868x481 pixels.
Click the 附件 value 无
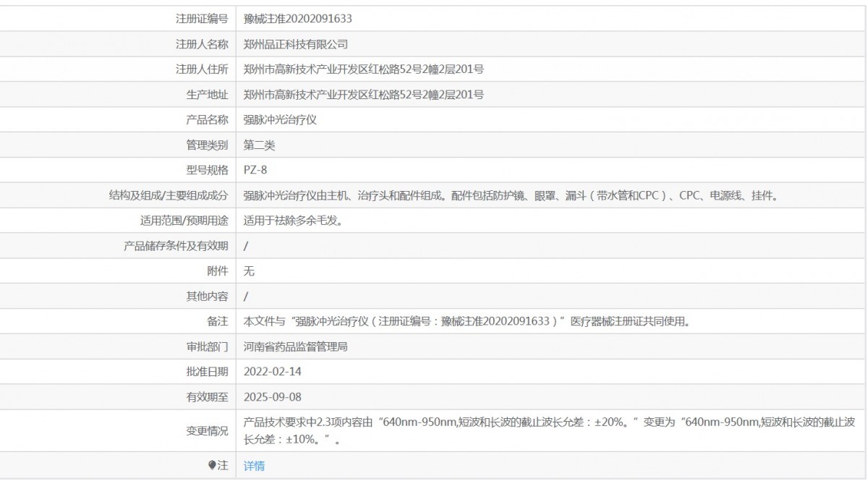[249, 271]
